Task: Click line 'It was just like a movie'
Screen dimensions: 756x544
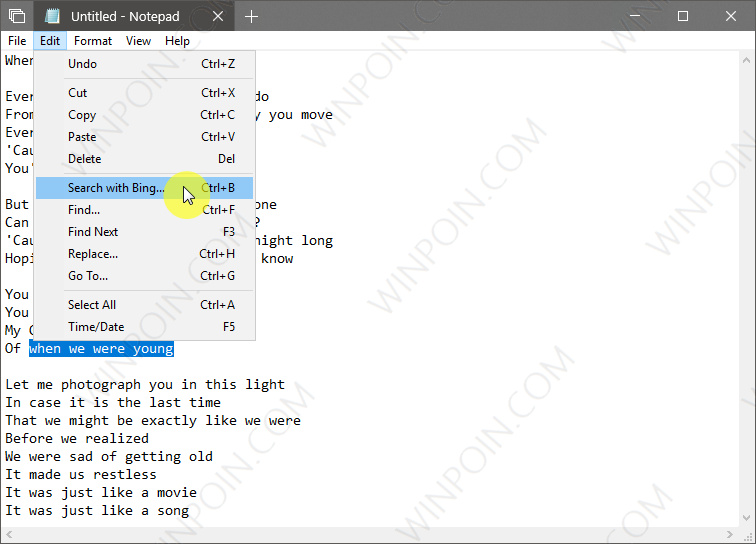Action: [101, 492]
